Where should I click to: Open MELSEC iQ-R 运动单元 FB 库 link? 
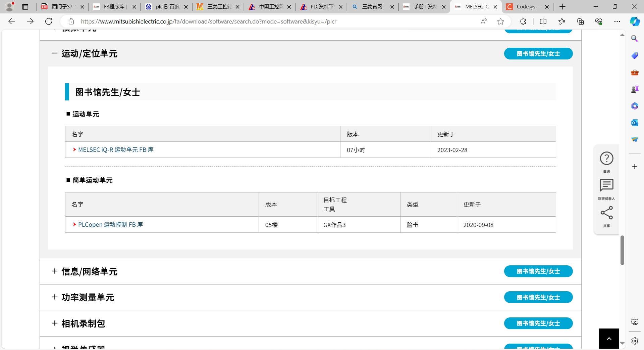tap(115, 150)
